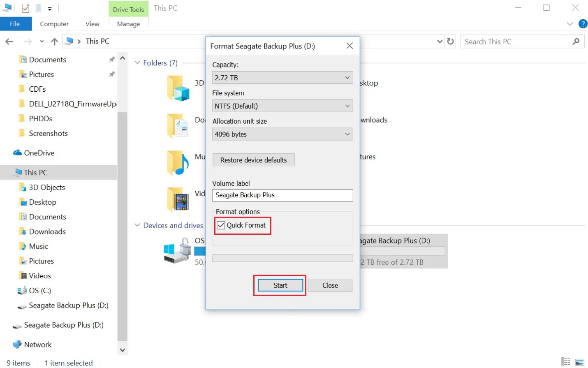Select Desktop under This PC
The width and height of the screenshot is (588, 368).
(x=37, y=202)
